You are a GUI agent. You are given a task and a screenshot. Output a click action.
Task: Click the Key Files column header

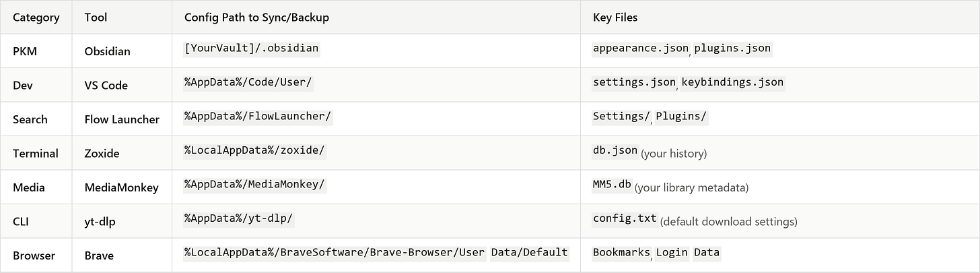(x=615, y=18)
